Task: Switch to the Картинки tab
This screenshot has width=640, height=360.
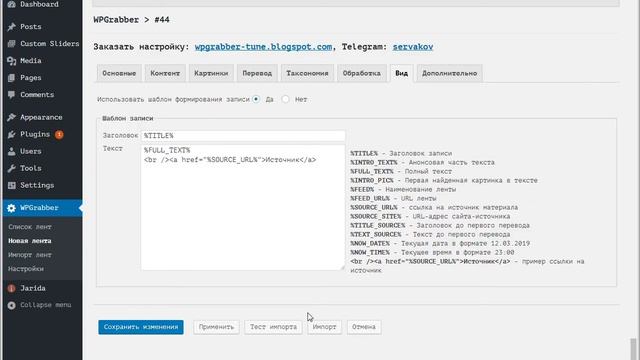Action: tap(211, 73)
